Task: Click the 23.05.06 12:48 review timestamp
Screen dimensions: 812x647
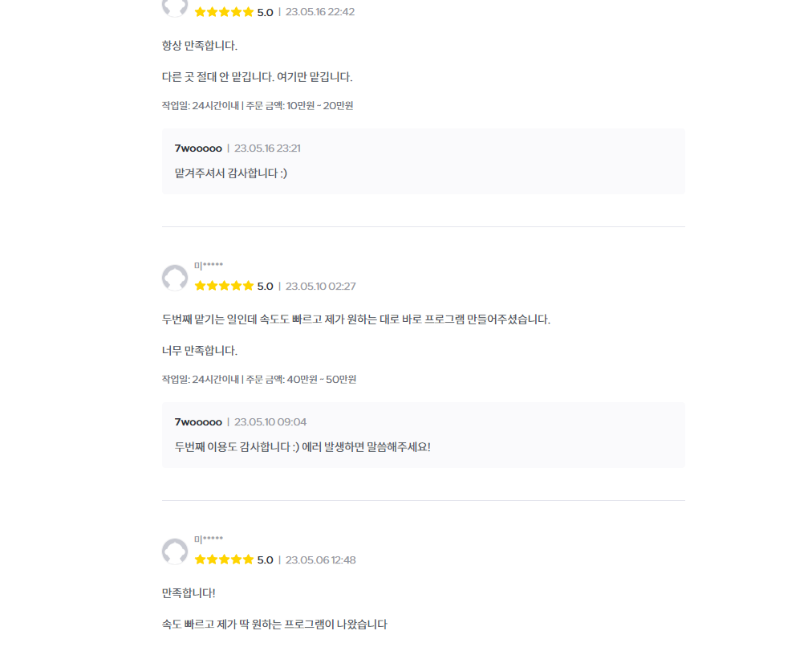Action: point(320,560)
